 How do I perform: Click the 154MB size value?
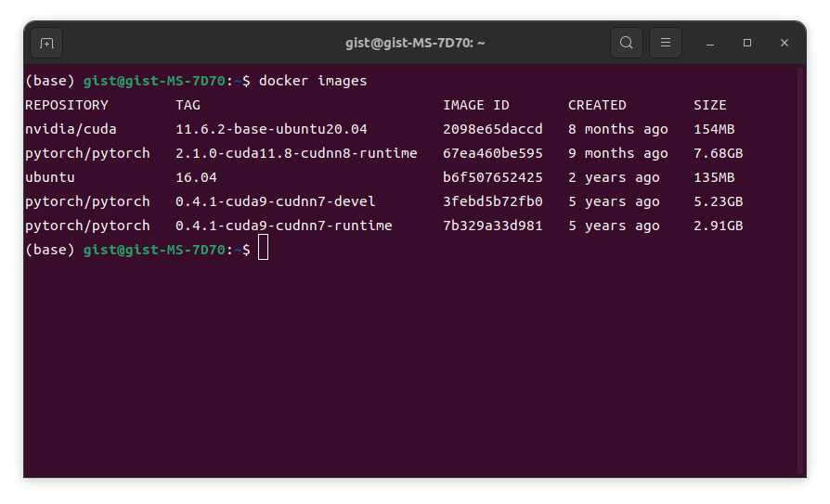[714, 129]
